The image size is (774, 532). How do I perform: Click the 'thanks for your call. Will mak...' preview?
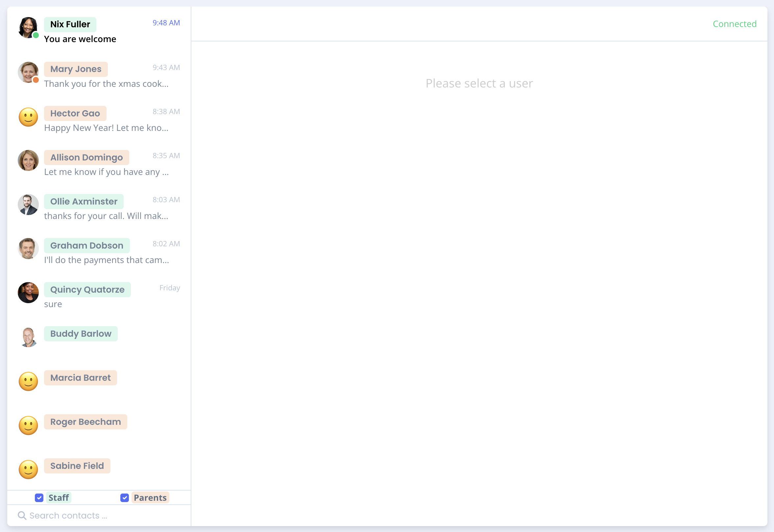click(106, 216)
